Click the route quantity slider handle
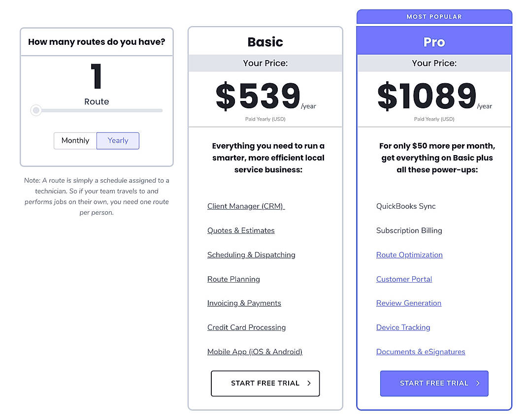This screenshot has width=527, height=420. [x=35, y=110]
